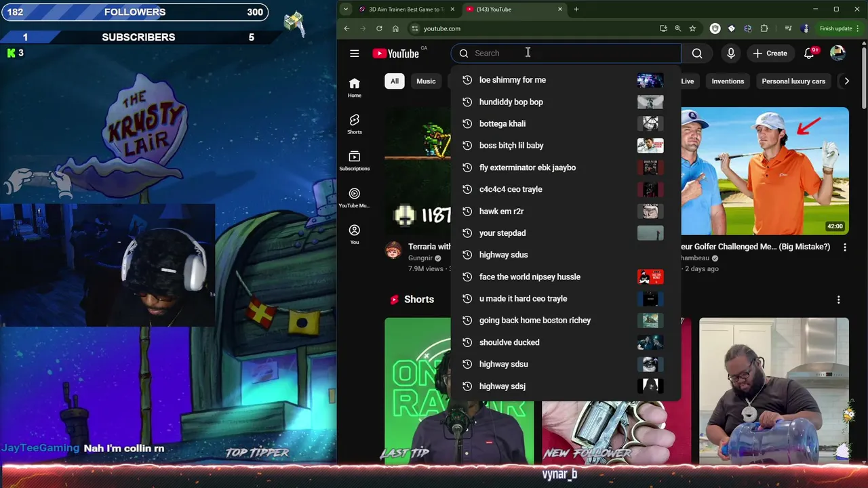
Task: View site information icon beside youtube.com
Action: point(414,28)
